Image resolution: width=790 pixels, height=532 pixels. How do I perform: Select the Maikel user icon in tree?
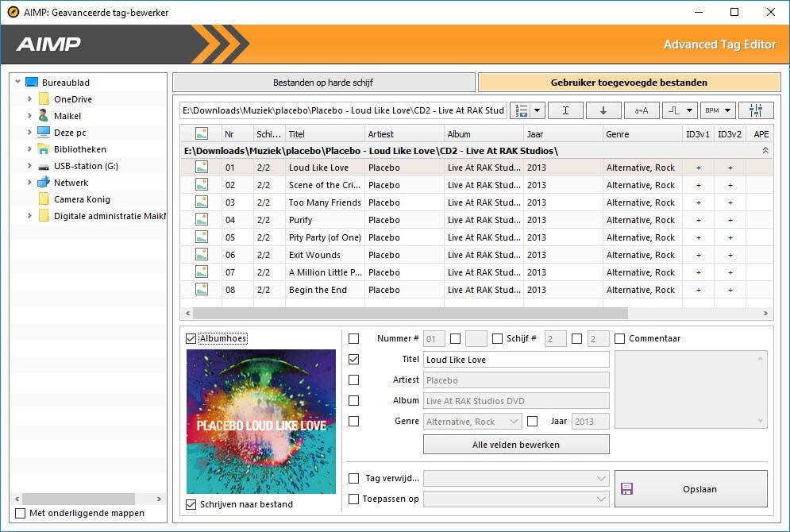coord(44,115)
